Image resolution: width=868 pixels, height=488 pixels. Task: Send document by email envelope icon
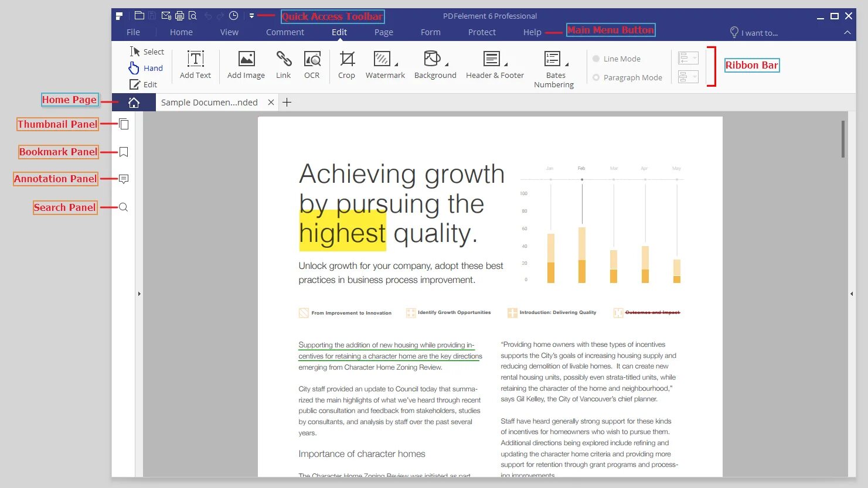tap(166, 16)
